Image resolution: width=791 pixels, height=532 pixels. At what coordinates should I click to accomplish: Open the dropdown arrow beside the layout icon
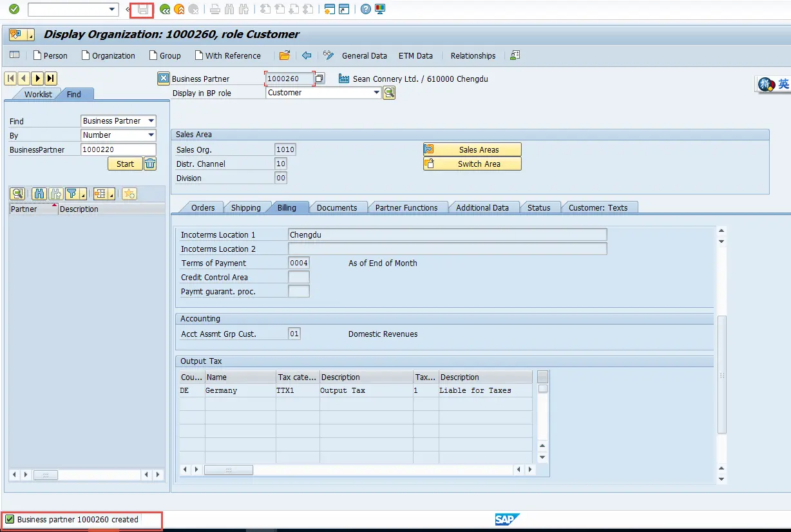[x=111, y=193]
